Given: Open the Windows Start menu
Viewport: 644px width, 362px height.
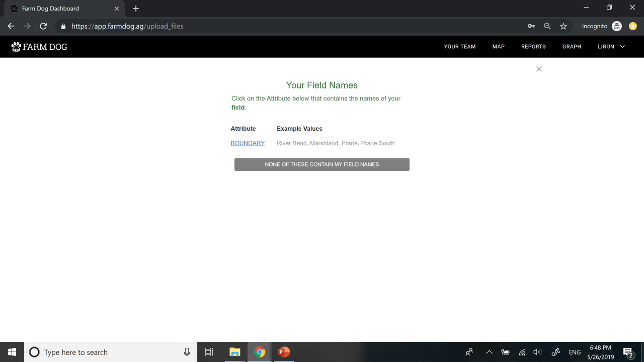Looking at the screenshot, I should pyautogui.click(x=12, y=352).
